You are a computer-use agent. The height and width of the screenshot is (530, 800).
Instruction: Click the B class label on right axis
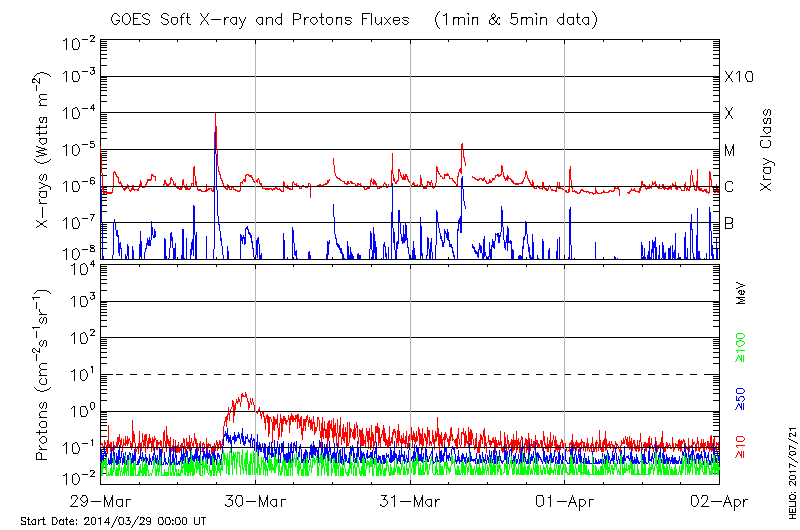coord(729,223)
